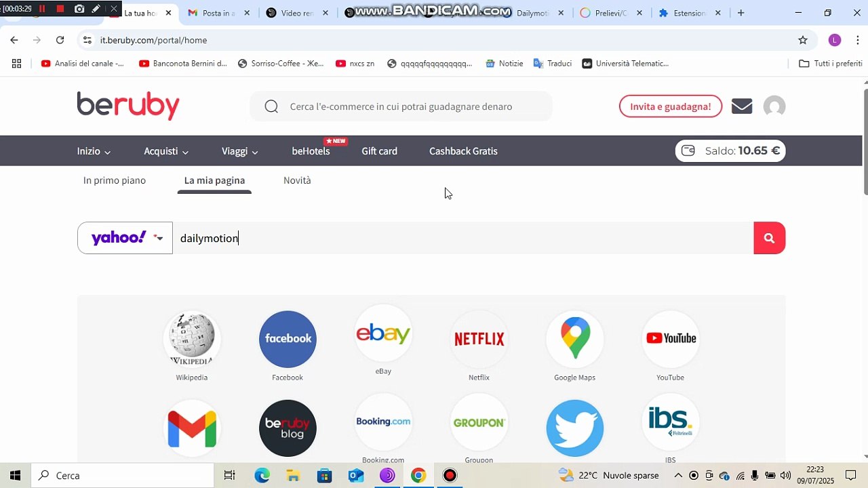Switch to the Posta in arrivo Gmail tab
The height and width of the screenshot is (488, 868).
[x=218, y=13]
